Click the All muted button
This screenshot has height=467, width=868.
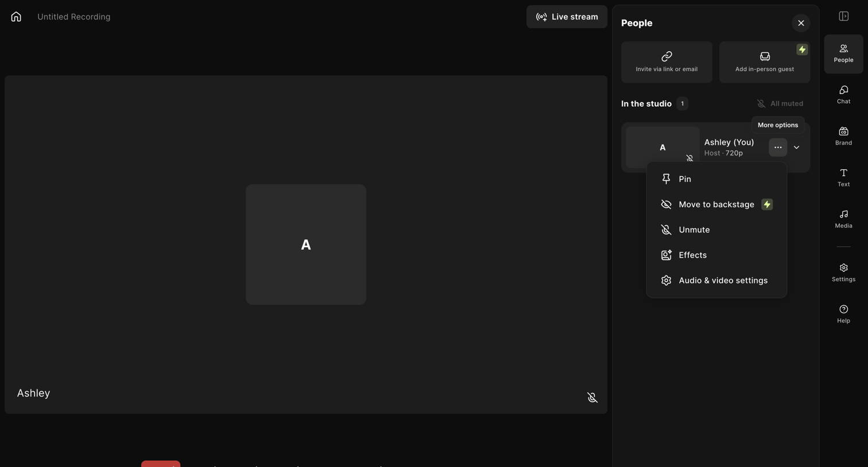pyautogui.click(x=780, y=104)
